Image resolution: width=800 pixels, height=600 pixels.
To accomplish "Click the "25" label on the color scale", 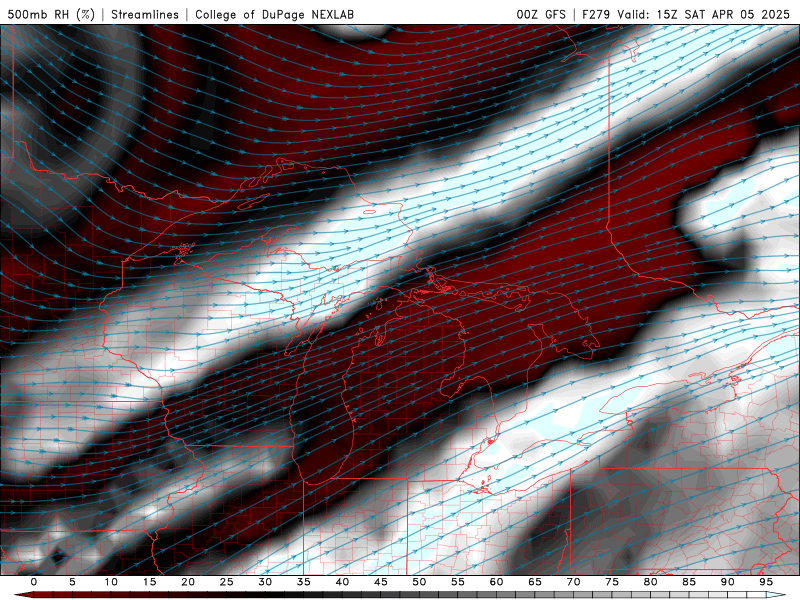I will point(227,582).
